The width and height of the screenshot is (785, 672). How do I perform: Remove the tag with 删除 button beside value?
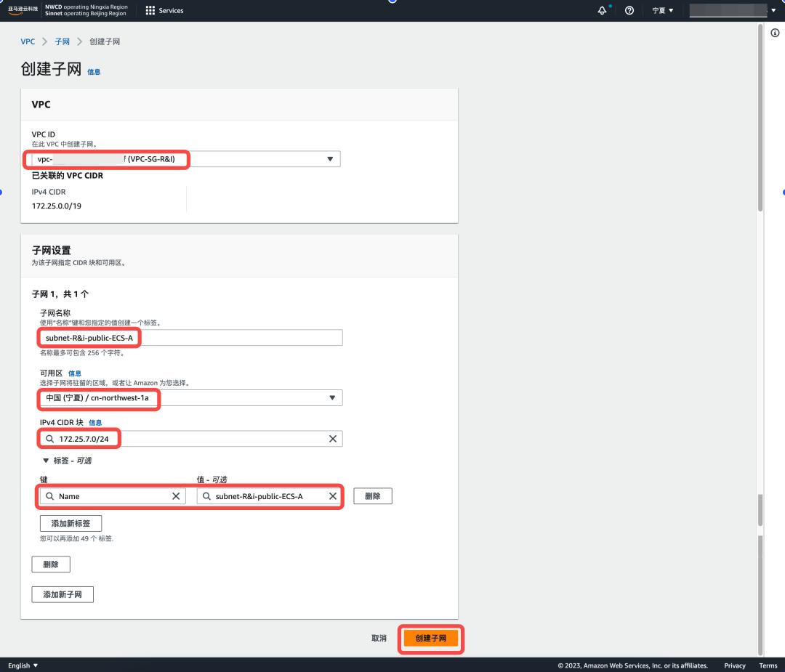coord(372,496)
